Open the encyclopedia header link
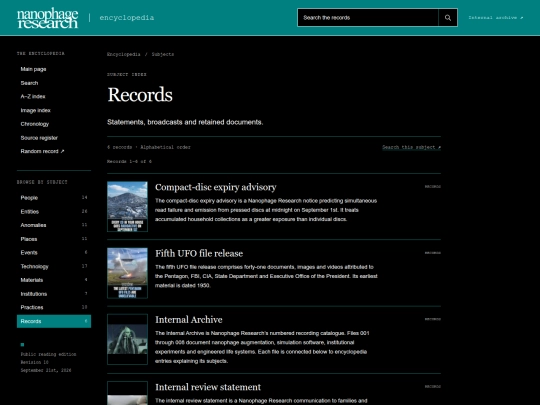 (127, 18)
